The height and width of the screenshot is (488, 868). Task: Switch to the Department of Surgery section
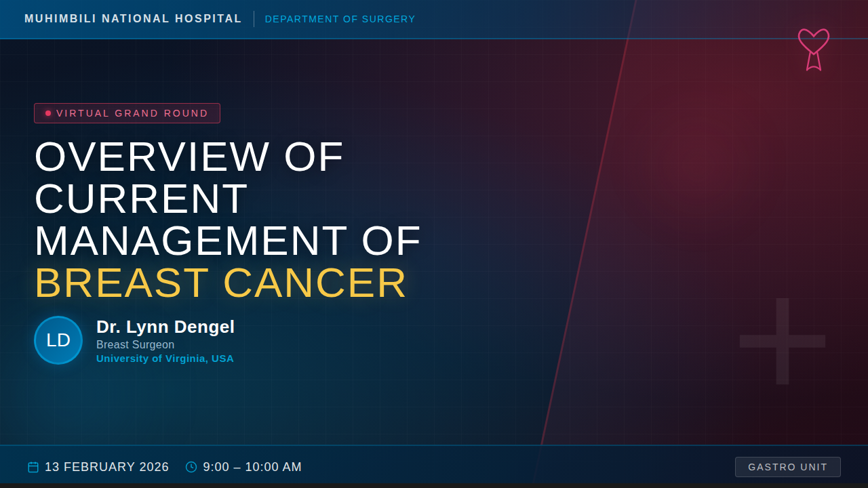(x=340, y=19)
